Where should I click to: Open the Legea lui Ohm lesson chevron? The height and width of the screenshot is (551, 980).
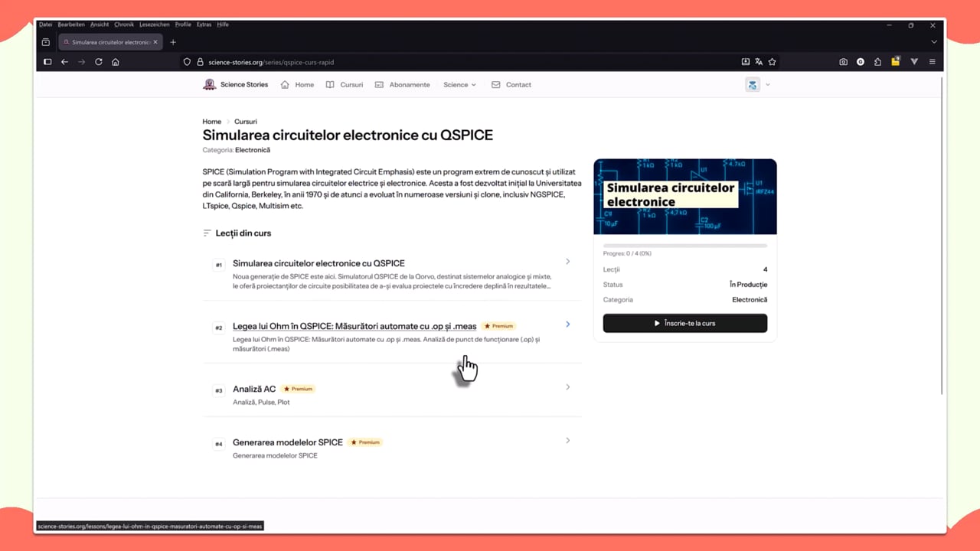[567, 324]
